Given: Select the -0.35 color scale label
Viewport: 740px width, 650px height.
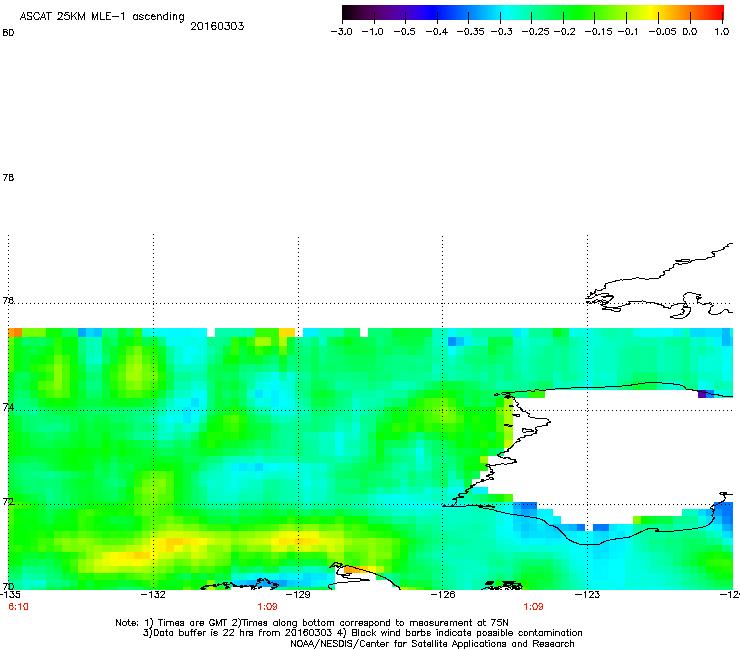Looking at the screenshot, I should click(x=470, y=32).
